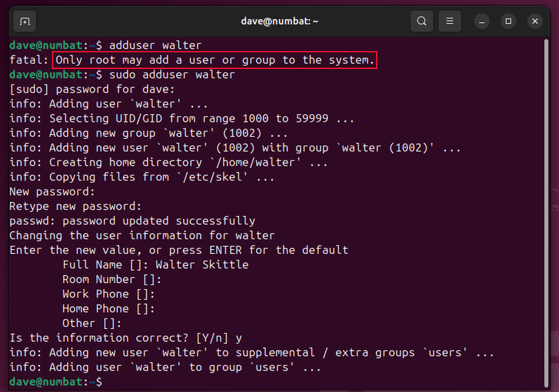
Task: Click the /etc/skel path text
Action: 210,177
